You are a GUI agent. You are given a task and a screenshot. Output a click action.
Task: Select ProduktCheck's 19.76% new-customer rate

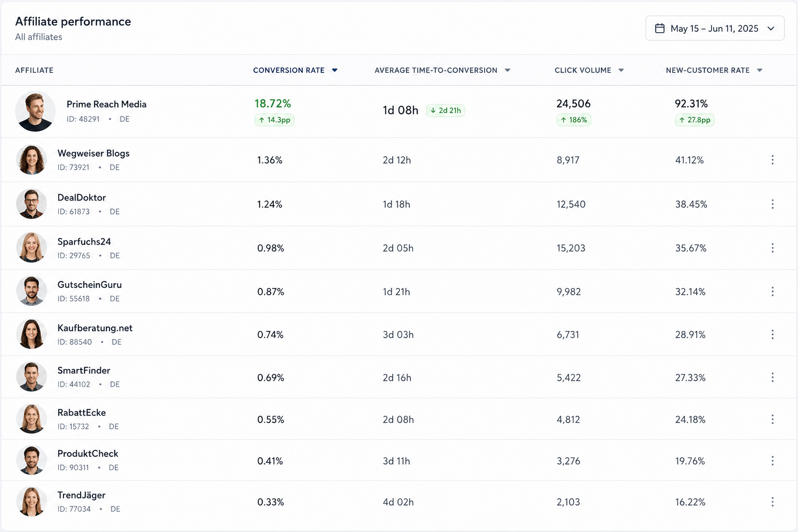tap(690, 461)
